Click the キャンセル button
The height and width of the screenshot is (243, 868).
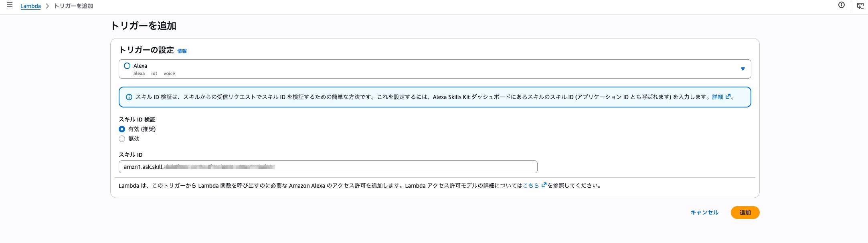[704, 213]
